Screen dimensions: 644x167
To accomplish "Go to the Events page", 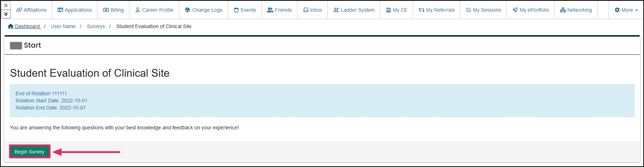I will click(x=245, y=10).
